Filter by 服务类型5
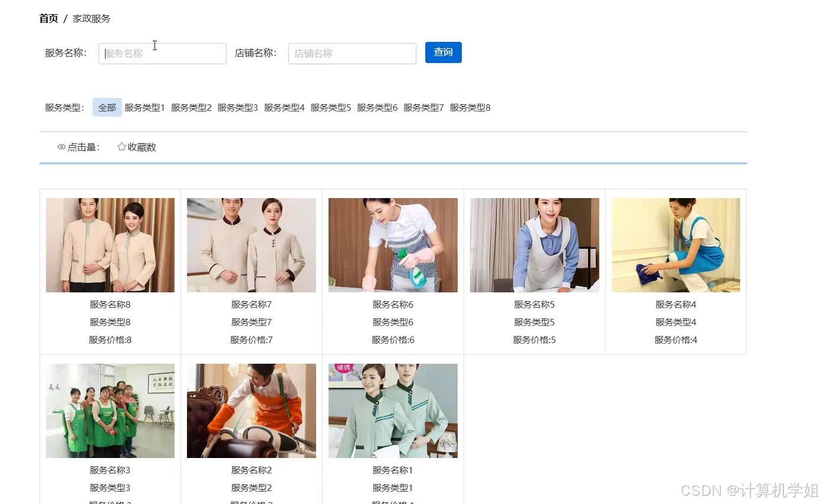The width and height of the screenshot is (821, 504). coord(331,108)
